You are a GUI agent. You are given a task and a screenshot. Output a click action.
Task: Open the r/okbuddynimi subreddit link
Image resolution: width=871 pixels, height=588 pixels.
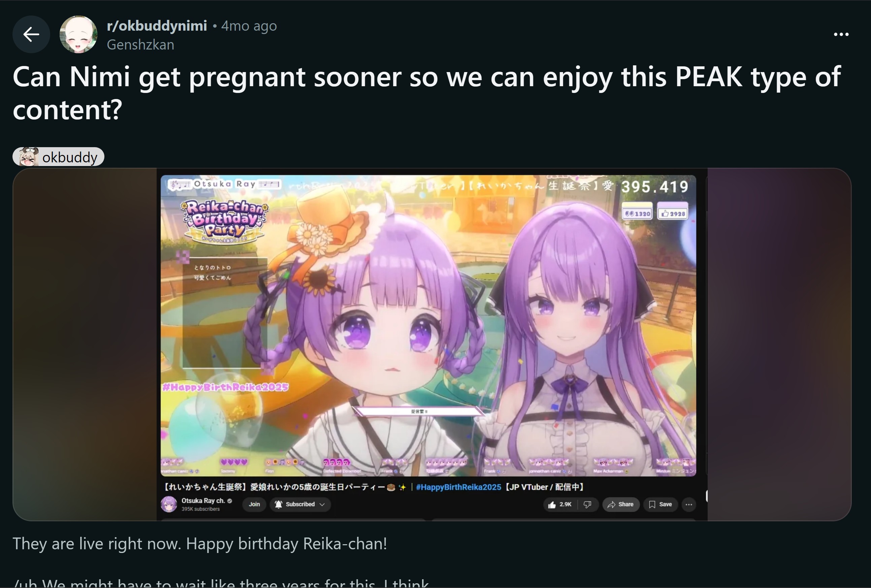point(157,26)
